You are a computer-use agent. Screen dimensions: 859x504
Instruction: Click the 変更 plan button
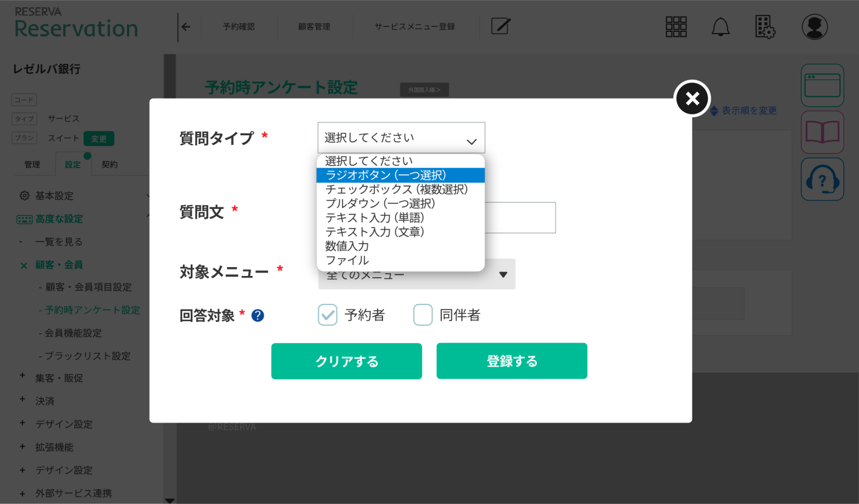(99, 139)
